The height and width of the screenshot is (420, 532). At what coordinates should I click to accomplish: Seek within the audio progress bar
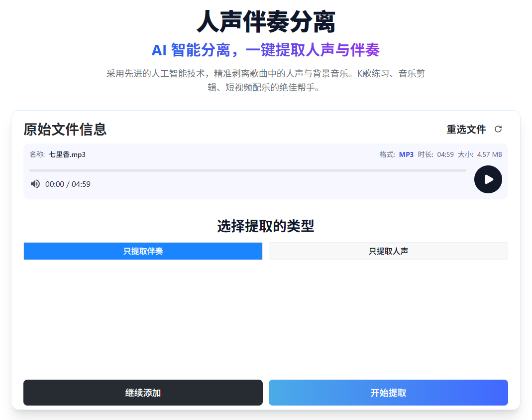point(248,170)
